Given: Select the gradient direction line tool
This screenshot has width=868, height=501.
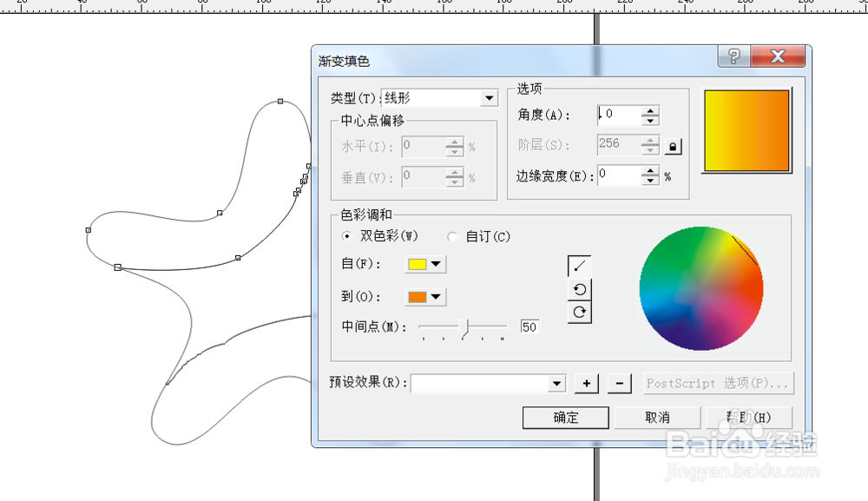Looking at the screenshot, I should (x=579, y=265).
